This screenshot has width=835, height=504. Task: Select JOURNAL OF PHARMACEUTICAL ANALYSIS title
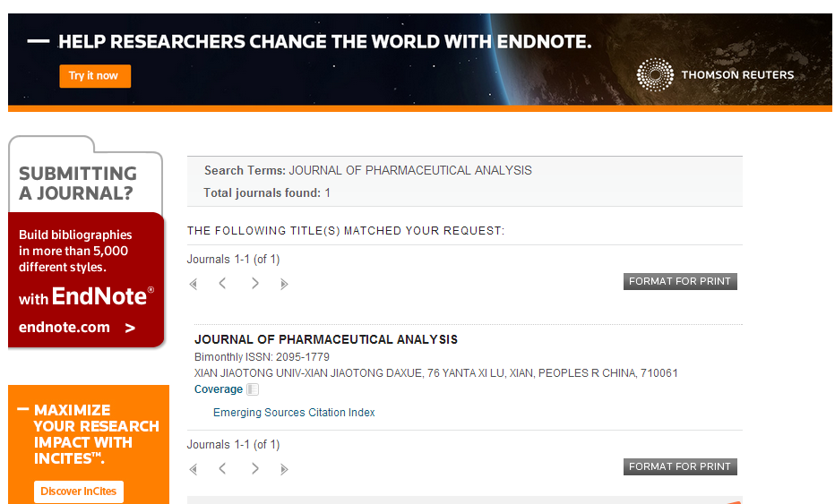(x=326, y=339)
